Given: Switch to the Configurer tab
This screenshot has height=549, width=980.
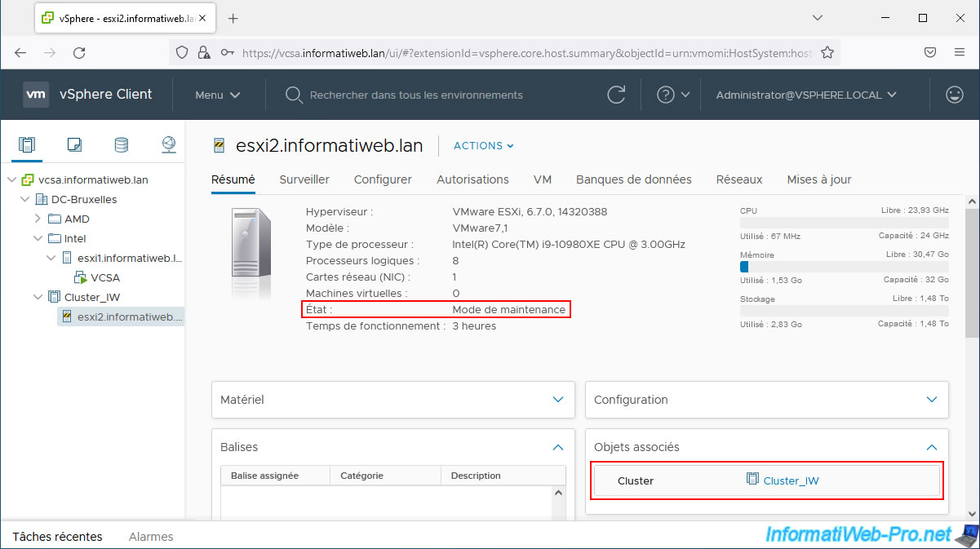Looking at the screenshot, I should click(x=383, y=179).
